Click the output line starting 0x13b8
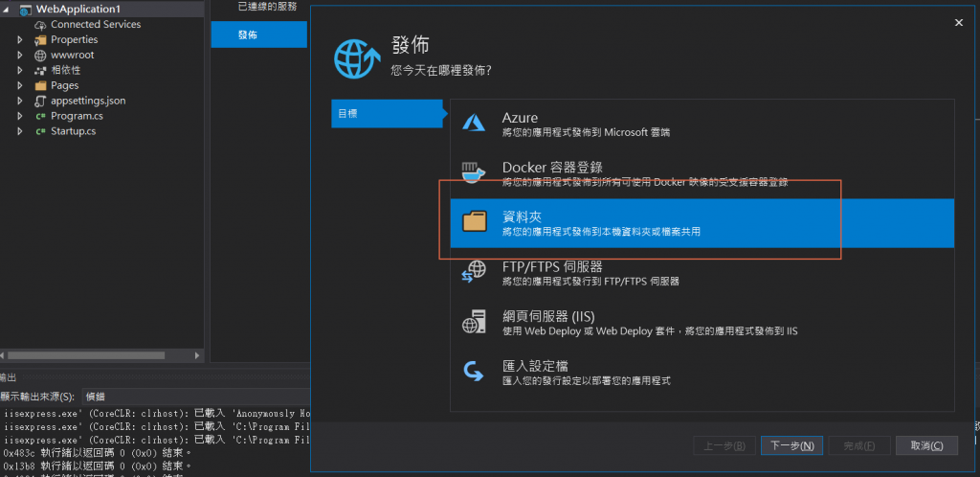The height and width of the screenshot is (477, 980). coord(98,466)
